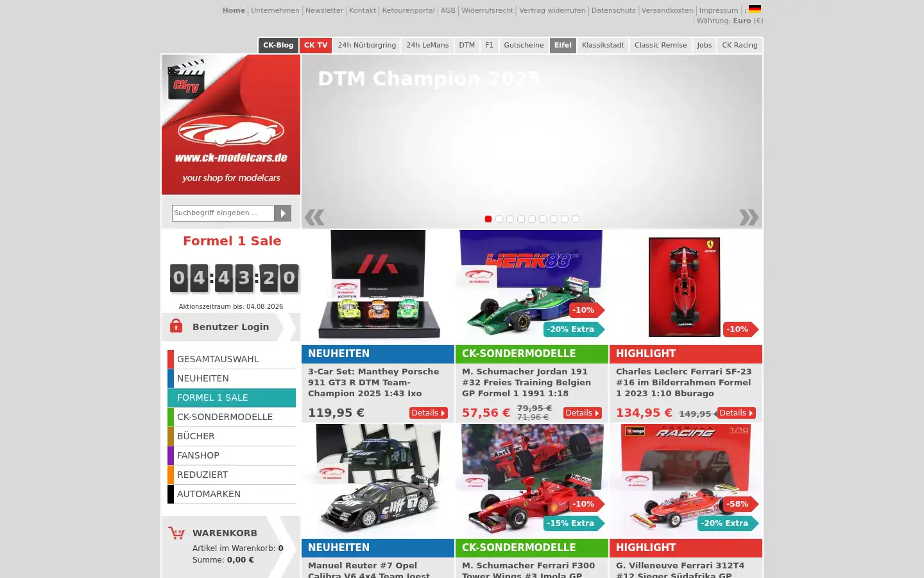The height and width of the screenshot is (578, 924).
Task: Click the red lock login icon
Action: [x=176, y=326]
